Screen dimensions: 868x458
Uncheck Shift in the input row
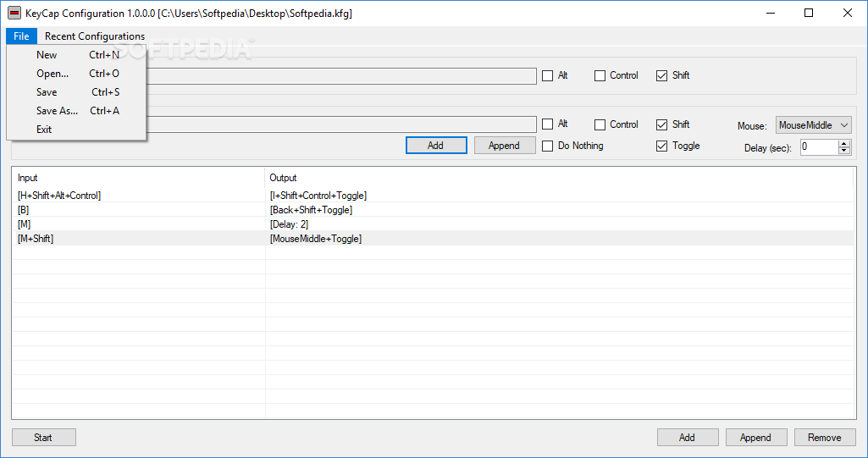click(661, 76)
